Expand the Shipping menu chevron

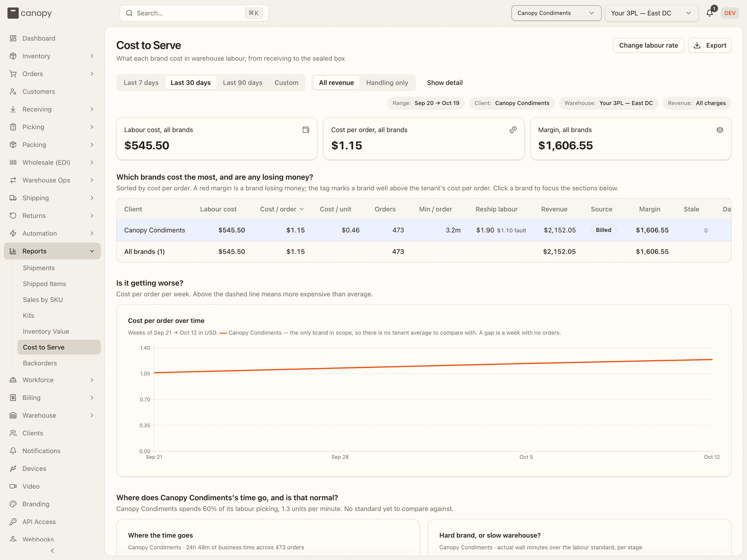point(92,198)
